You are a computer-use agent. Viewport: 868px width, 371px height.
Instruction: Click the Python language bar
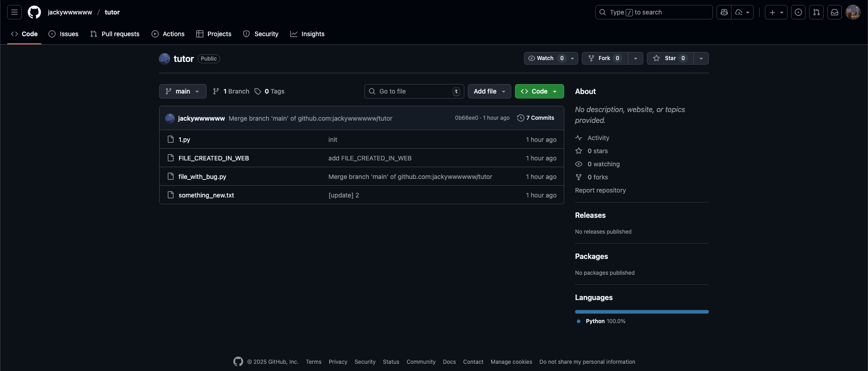point(642,312)
